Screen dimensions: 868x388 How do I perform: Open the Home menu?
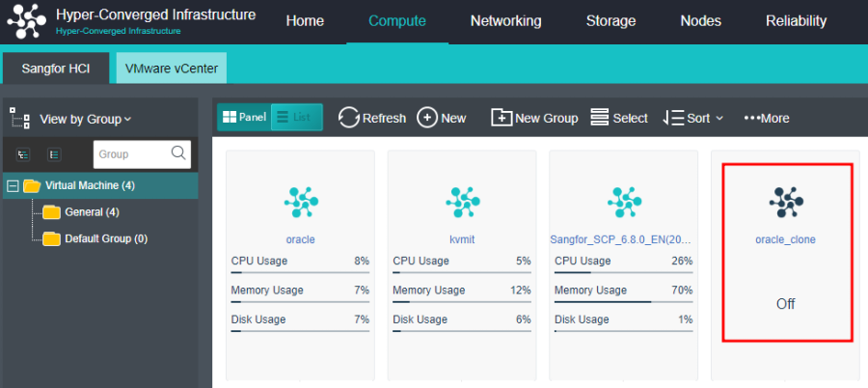point(305,21)
